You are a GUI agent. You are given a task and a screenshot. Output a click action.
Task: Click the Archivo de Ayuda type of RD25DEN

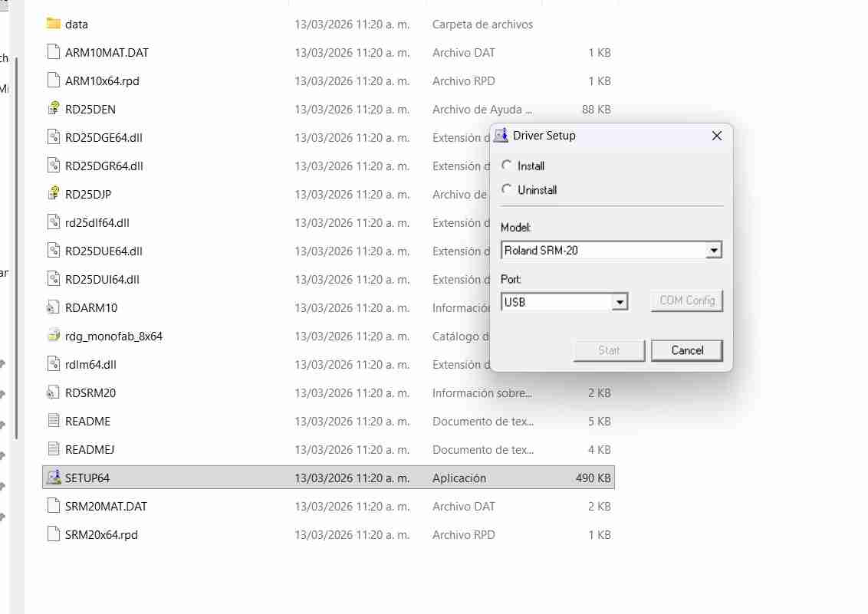pyautogui.click(x=482, y=109)
